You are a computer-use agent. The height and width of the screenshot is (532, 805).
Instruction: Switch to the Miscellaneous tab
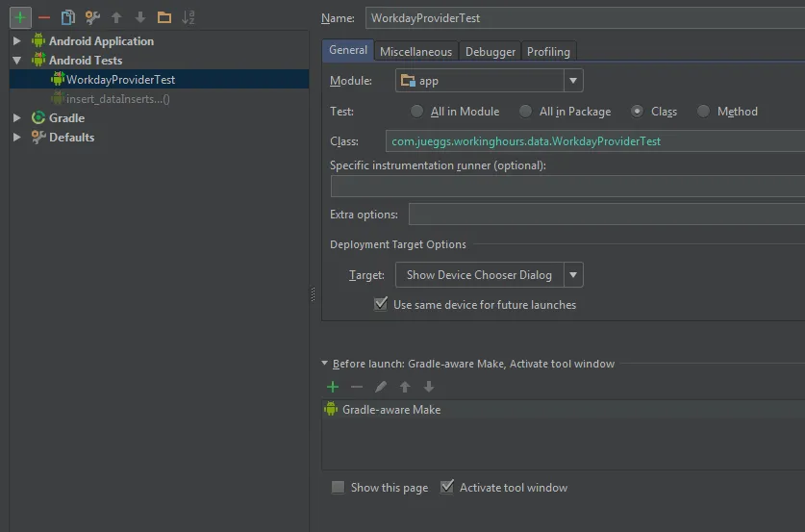(x=415, y=51)
